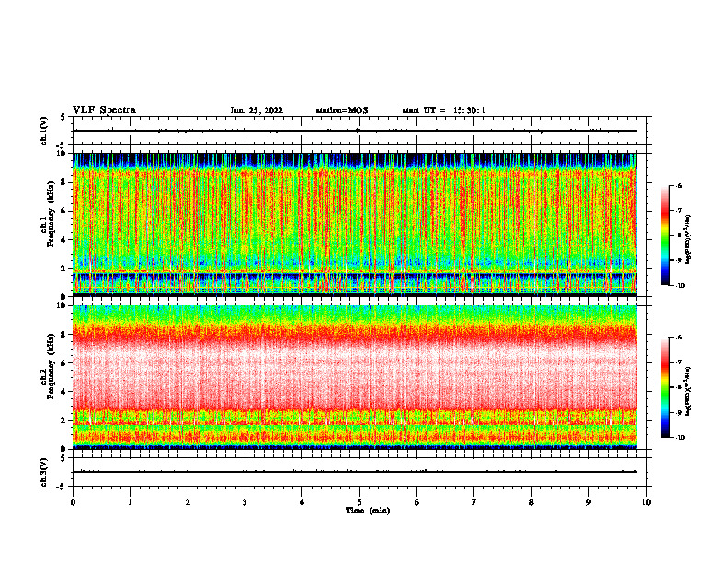Click the "-5" tick on ch.3(V) axis

pos(62,487)
